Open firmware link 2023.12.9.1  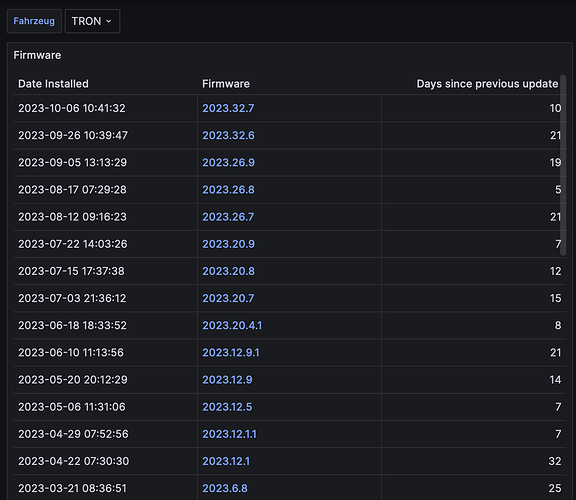point(231,353)
